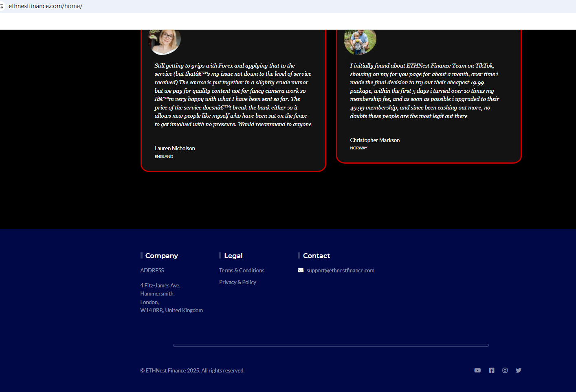576x392 pixels.
Task: Select the Company footer heading
Action: 161,256
